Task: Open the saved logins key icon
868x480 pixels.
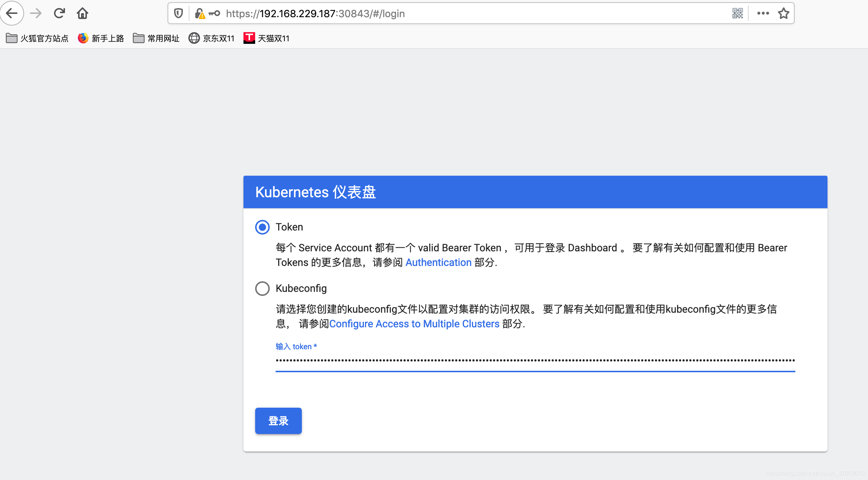Action: coord(214,14)
